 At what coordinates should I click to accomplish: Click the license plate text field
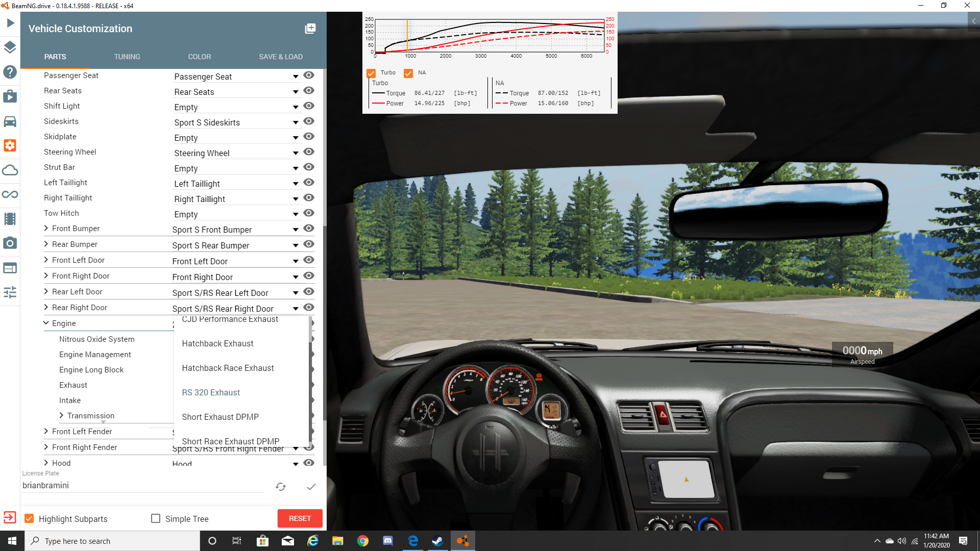(x=143, y=486)
